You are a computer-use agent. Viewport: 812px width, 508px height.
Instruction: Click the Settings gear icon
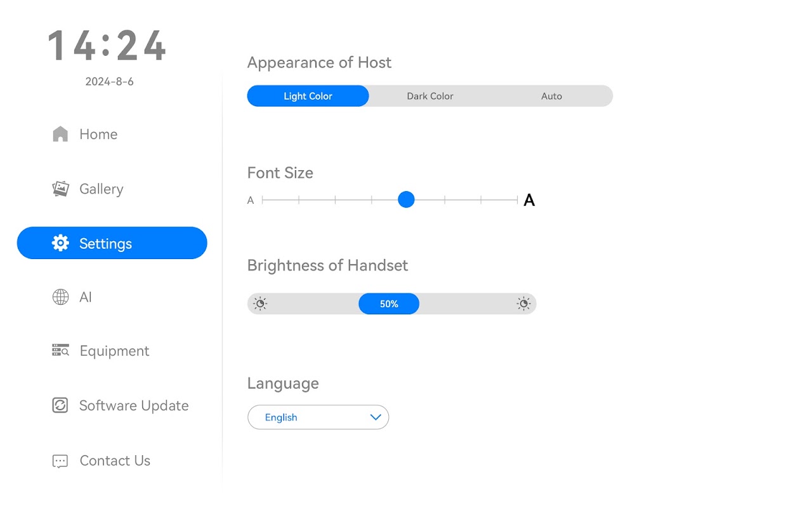tap(60, 243)
